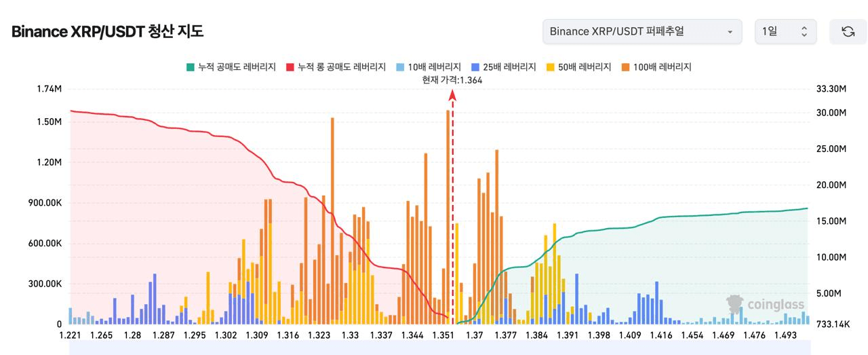Click the Binance XRP/USDT 청산 지도 title

coord(107,31)
